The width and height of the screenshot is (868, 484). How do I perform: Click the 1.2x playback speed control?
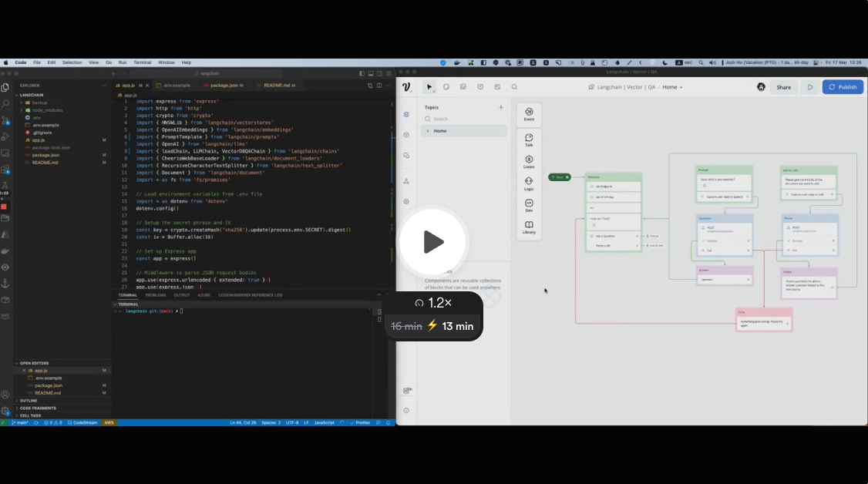click(x=434, y=304)
